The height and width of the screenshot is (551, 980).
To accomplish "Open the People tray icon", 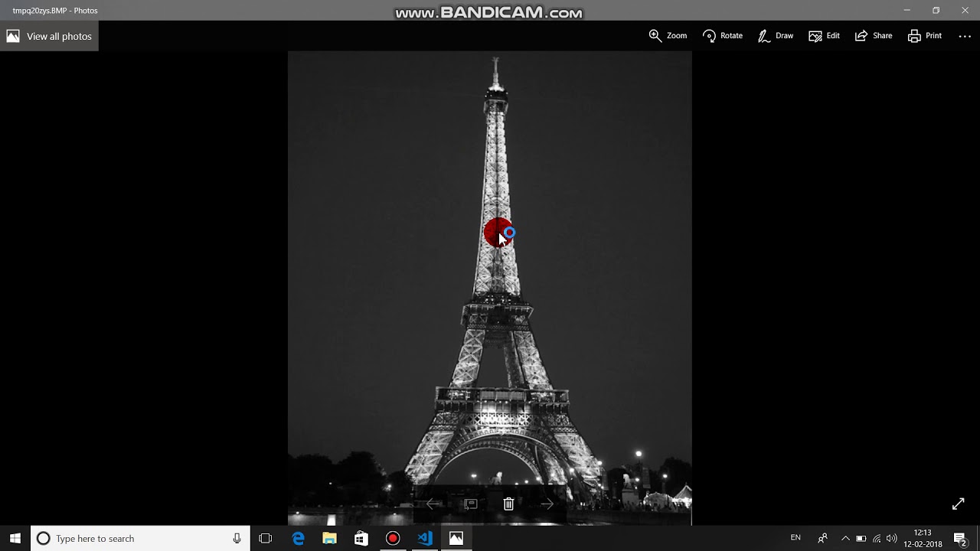I will click(x=822, y=538).
